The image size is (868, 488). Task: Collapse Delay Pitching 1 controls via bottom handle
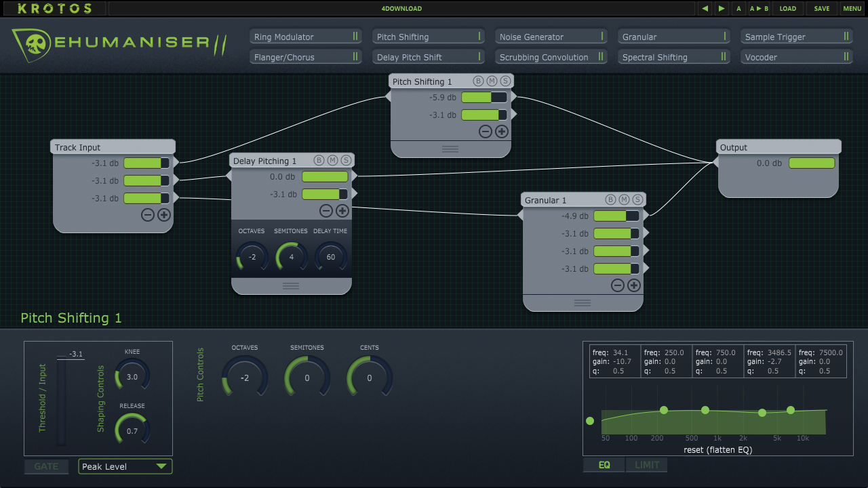[x=291, y=286]
